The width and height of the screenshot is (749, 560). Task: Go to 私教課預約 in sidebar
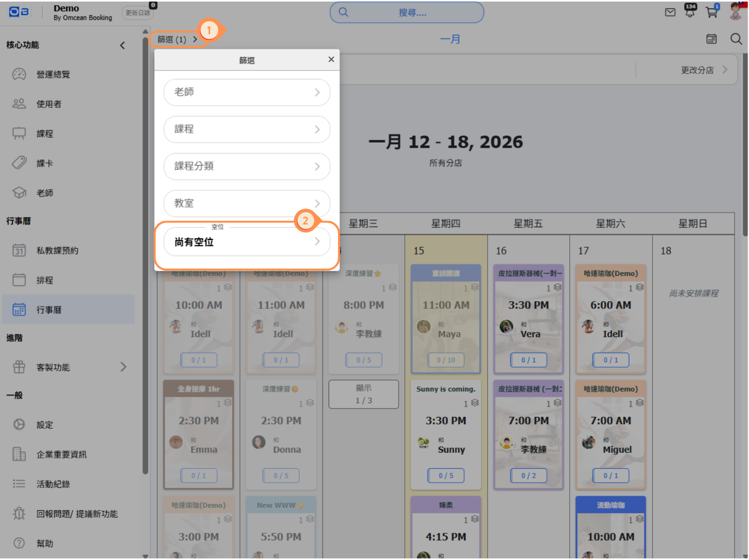(57, 251)
